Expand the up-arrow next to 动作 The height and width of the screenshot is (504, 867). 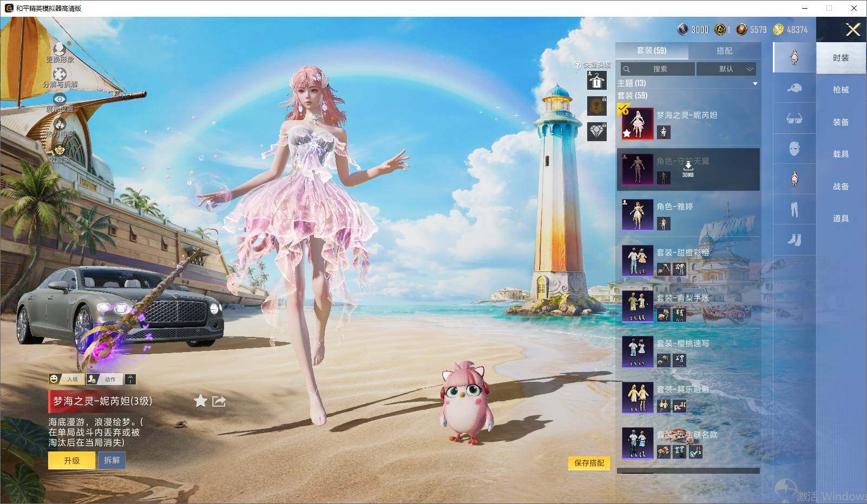point(130,379)
